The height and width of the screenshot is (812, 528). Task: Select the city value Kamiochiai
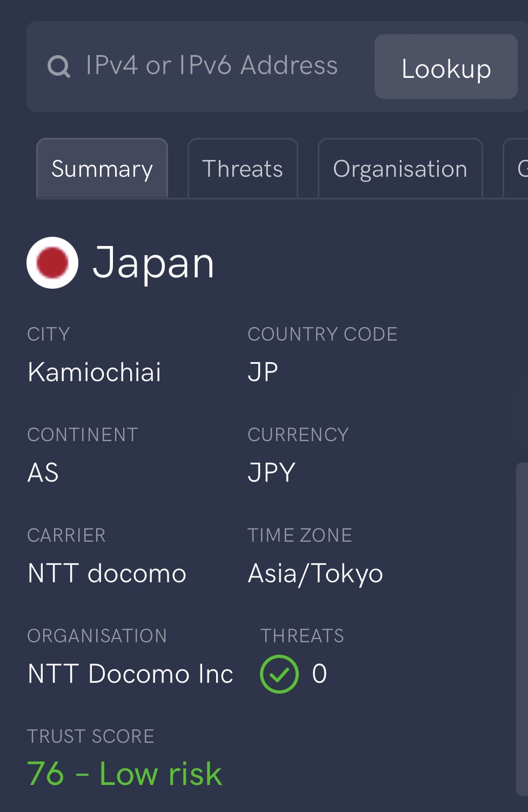point(95,372)
